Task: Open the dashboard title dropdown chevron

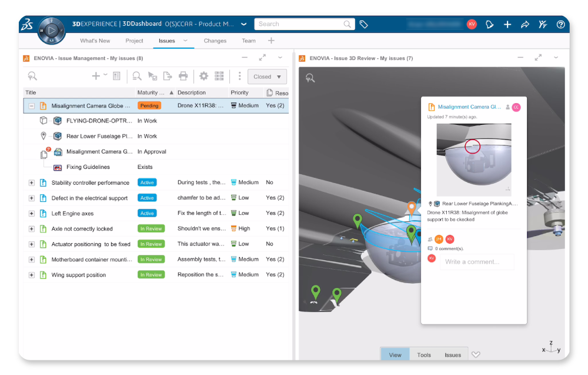Action: click(244, 24)
